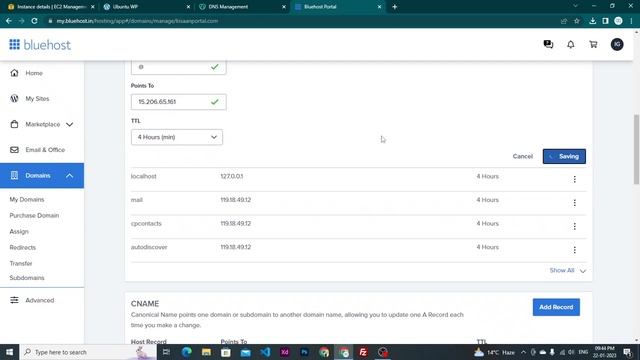Open Windows Start menu
640x360 pixels.
(x=9, y=352)
